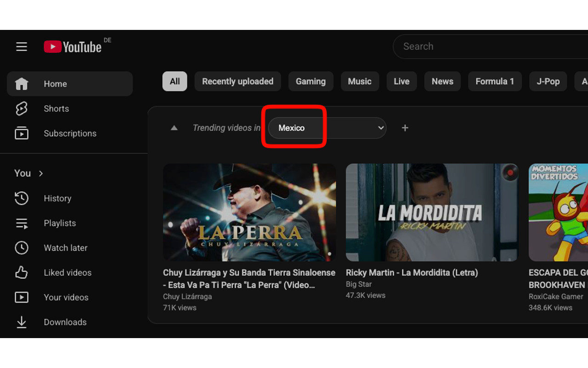The height and width of the screenshot is (368, 588).
Task: Click the Liked videos thumbs-up icon
Action: pyautogui.click(x=22, y=272)
